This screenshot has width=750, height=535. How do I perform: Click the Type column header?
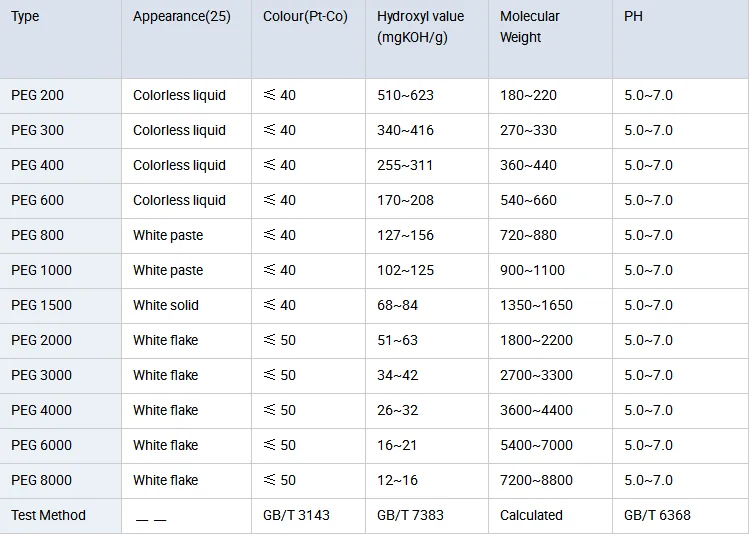coord(25,17)
